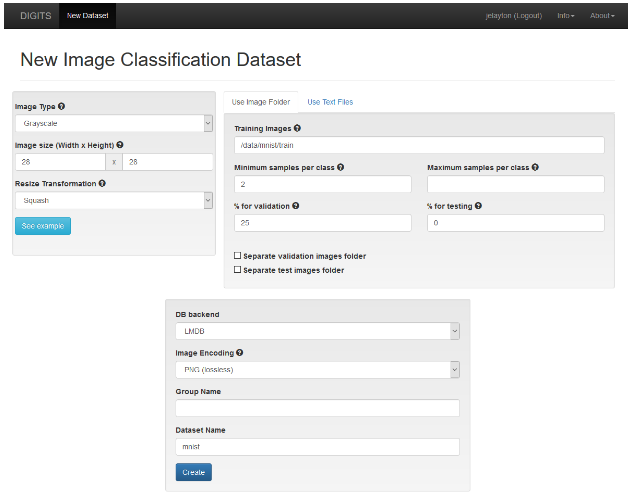Viewport: 638px width, 499px height.
Task: Click the See example button
Action: click(43, 227)
